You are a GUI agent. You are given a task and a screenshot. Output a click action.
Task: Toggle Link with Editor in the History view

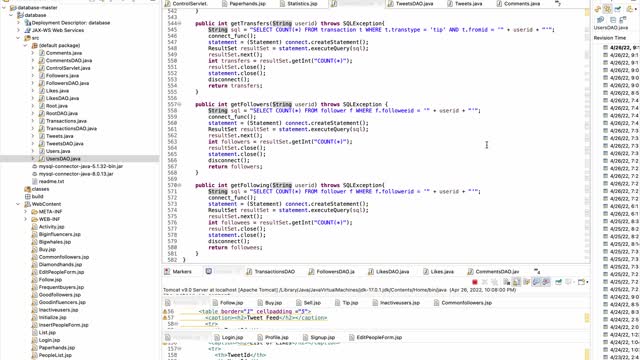click(608, 9)
